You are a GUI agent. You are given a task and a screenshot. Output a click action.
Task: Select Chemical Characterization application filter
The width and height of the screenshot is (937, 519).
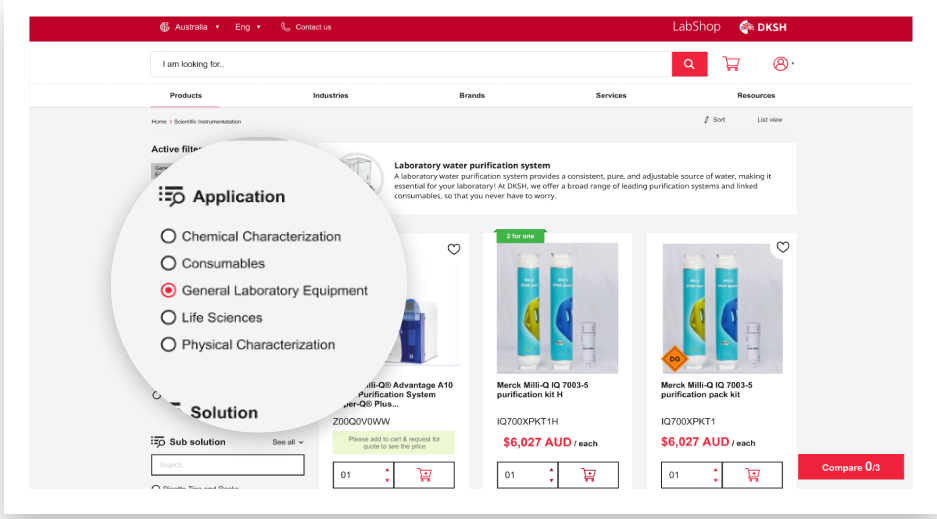coord(168,237)
